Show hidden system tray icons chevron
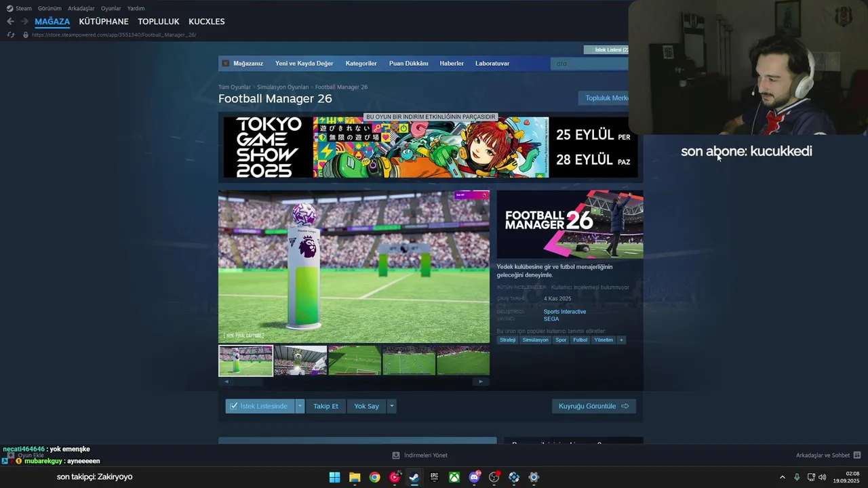The height and width of the screenshot is (488, 868). coord(782,477)
